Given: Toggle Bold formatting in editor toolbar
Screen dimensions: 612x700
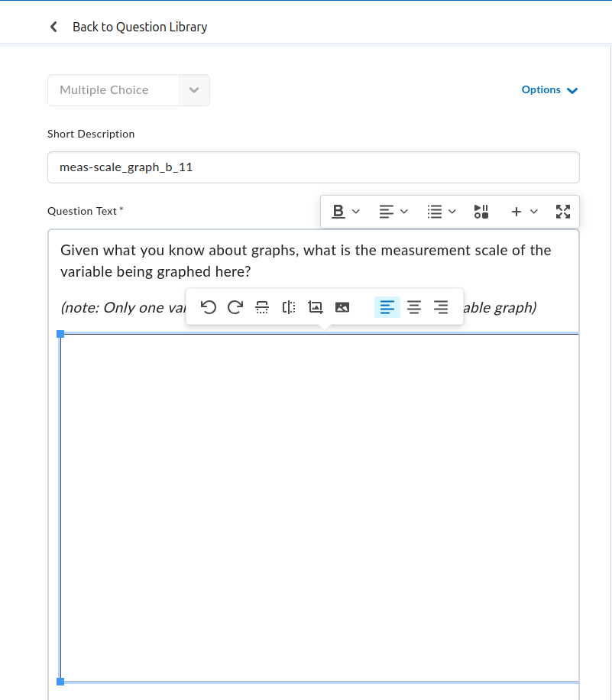Looking at the screenshot, I should tap(338, 211).
